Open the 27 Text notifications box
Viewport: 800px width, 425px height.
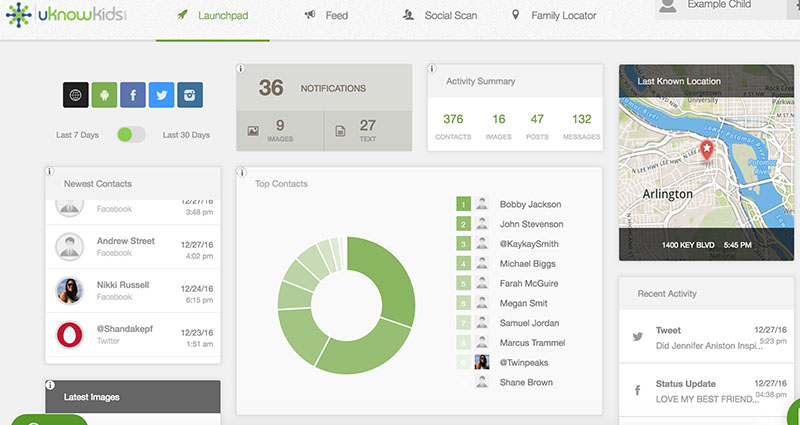[367, 131]
